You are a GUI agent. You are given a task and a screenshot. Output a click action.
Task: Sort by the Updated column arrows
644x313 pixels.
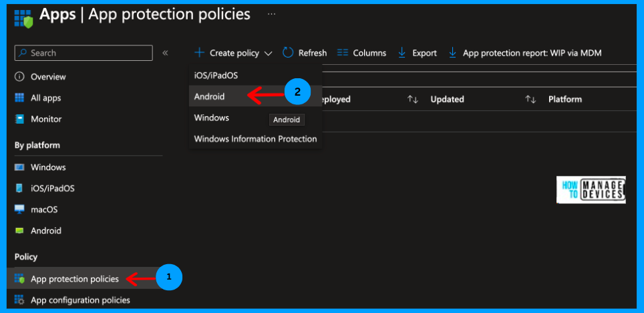(x=530, y=100)
